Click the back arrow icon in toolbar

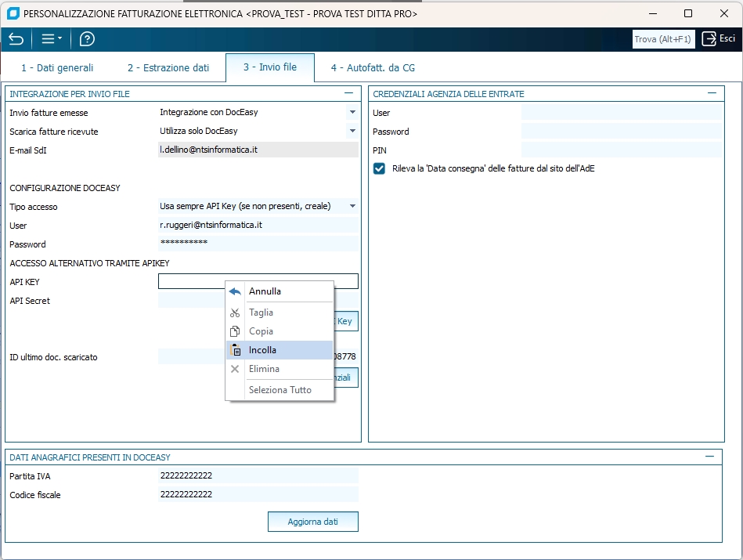16,39
